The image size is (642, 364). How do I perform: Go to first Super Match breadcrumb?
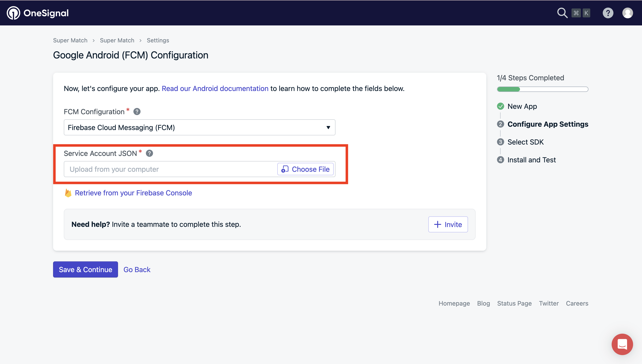point(70,40)
